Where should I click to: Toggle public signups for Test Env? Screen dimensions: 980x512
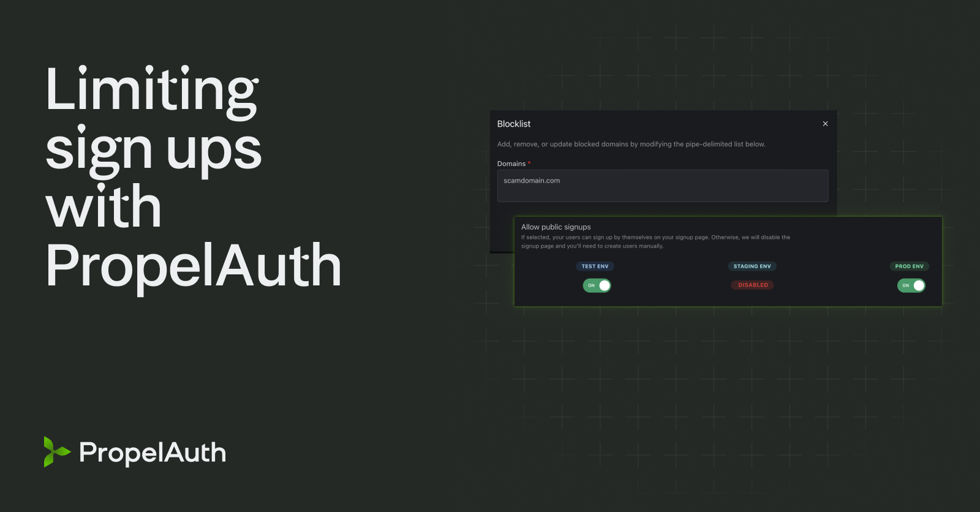(x=597, y=285)
